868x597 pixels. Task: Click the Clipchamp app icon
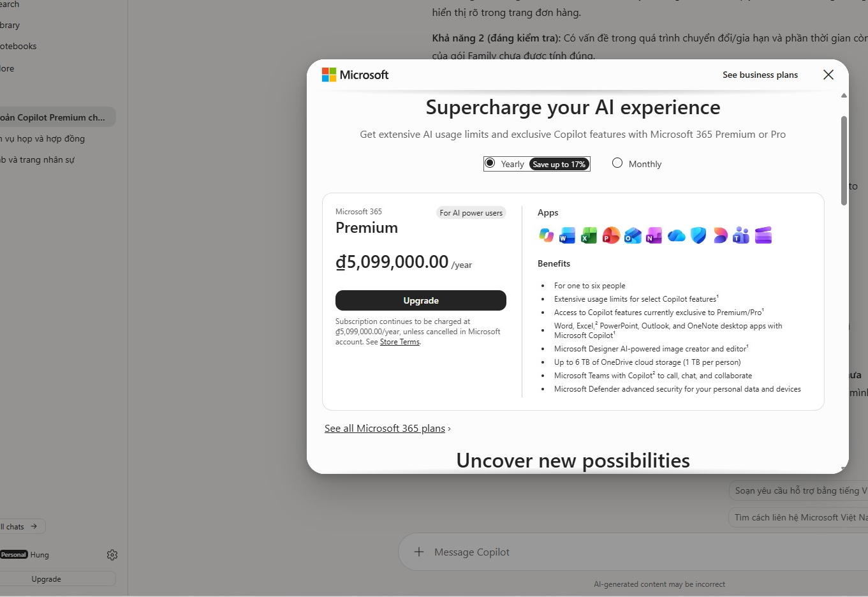click(763, 235)
